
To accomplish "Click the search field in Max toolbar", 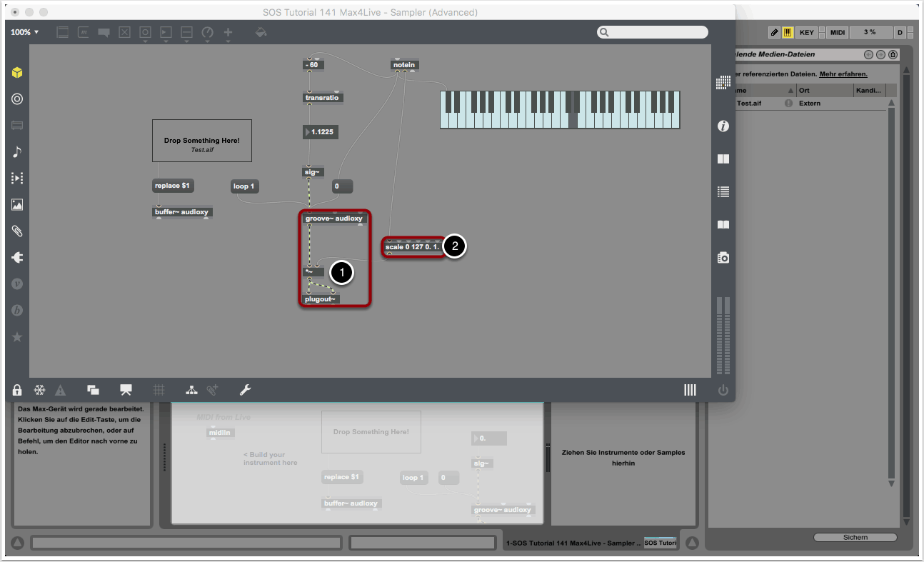I will coord(653,32).
